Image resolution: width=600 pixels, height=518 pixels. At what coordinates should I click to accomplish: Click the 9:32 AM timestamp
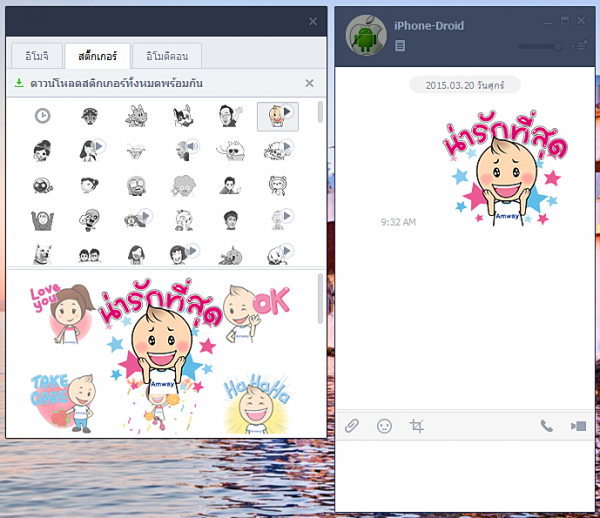coord(398,222)
